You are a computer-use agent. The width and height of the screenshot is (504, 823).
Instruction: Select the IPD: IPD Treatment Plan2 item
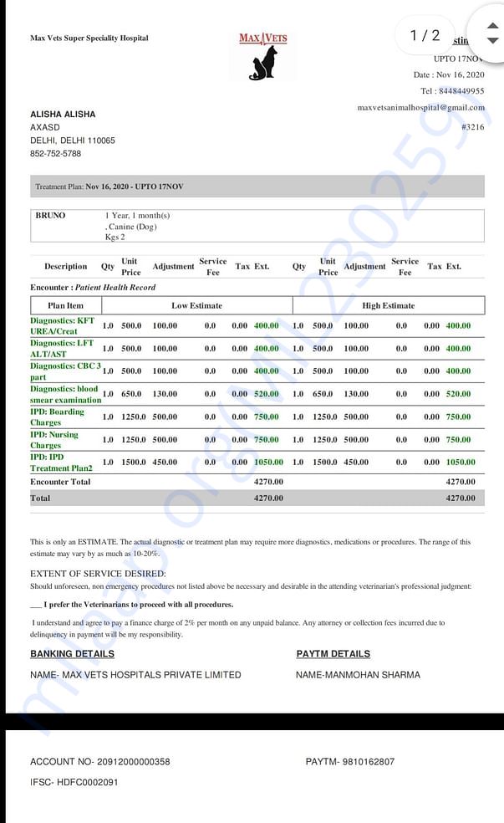pyautogui.click(x=61, y=463)
